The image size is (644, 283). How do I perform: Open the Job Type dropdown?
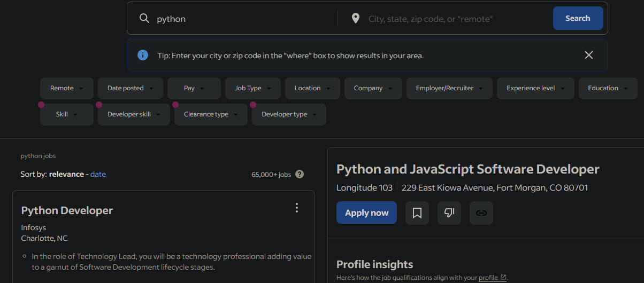click(253, 88)
